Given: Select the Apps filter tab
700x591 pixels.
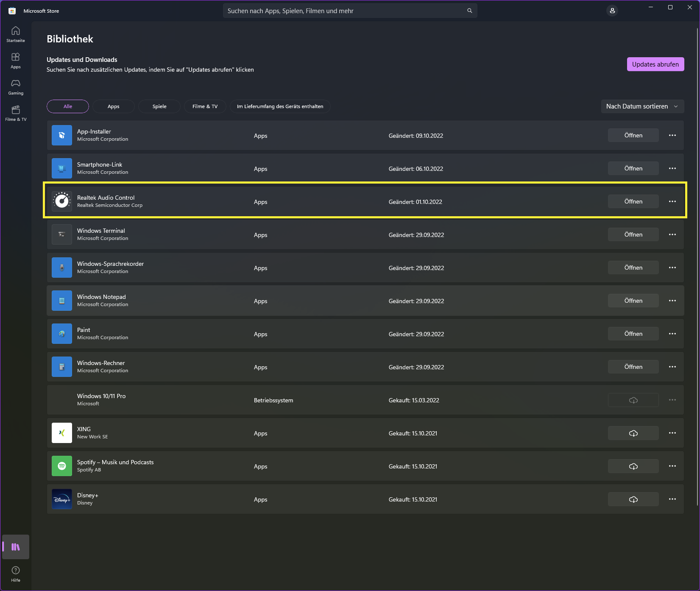Looking at the screenshot, I should (114, 106).
